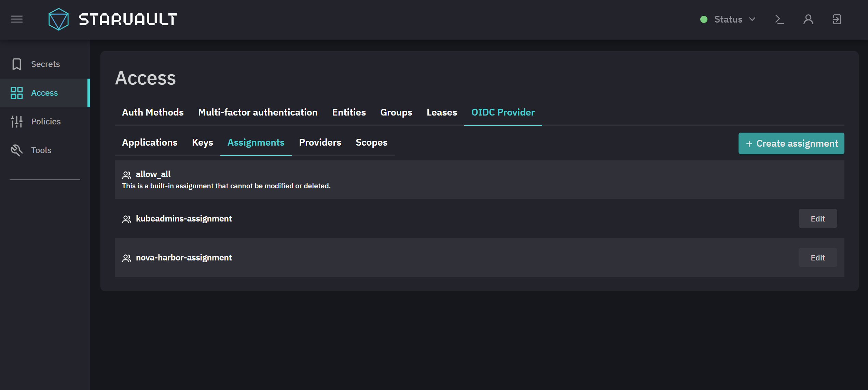Click the Secrets bookmark icon
868x390 pixels.
(17, 64)
